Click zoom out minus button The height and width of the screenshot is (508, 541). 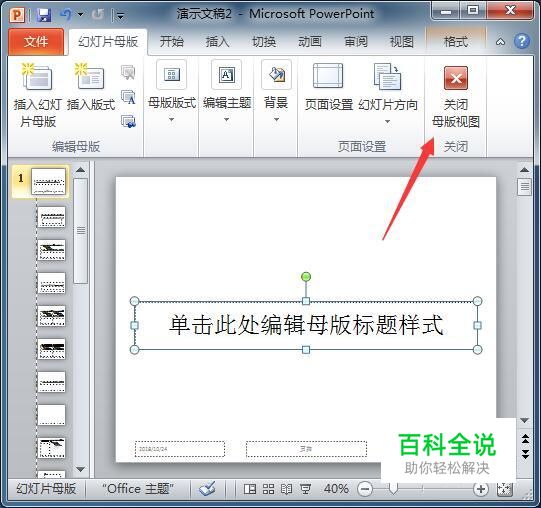[365, 489]
